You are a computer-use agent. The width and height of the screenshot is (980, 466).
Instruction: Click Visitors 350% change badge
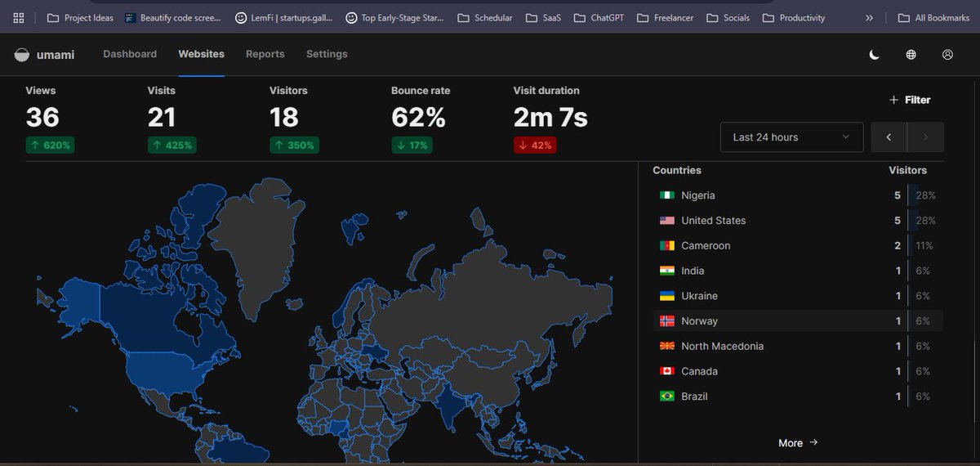(x=294, y=146)
